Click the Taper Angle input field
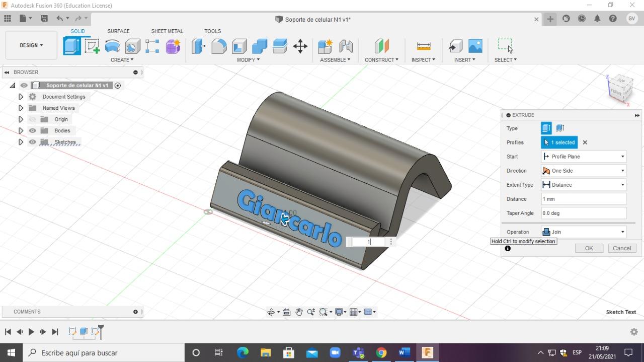644x362 pixels. point(584,213)
